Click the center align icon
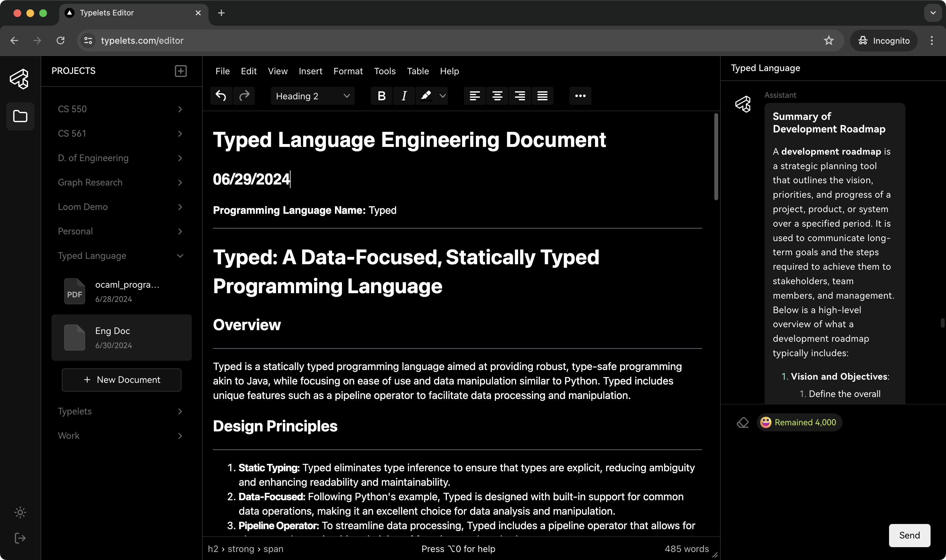 point(497,96)
